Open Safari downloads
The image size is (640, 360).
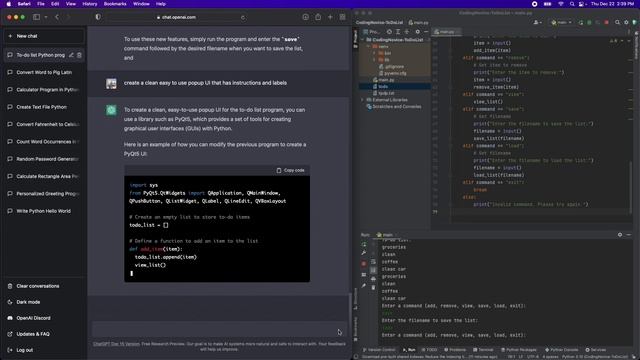[305, 17]
